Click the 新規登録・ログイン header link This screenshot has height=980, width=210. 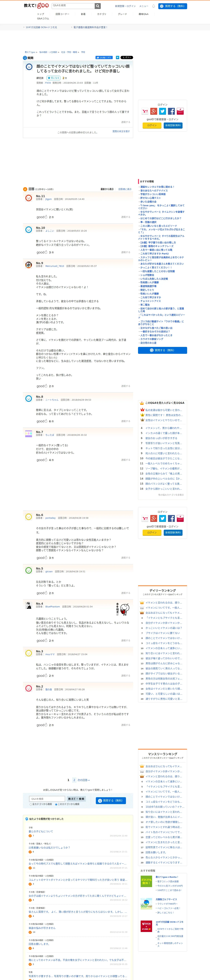click(x=125, y=6)
